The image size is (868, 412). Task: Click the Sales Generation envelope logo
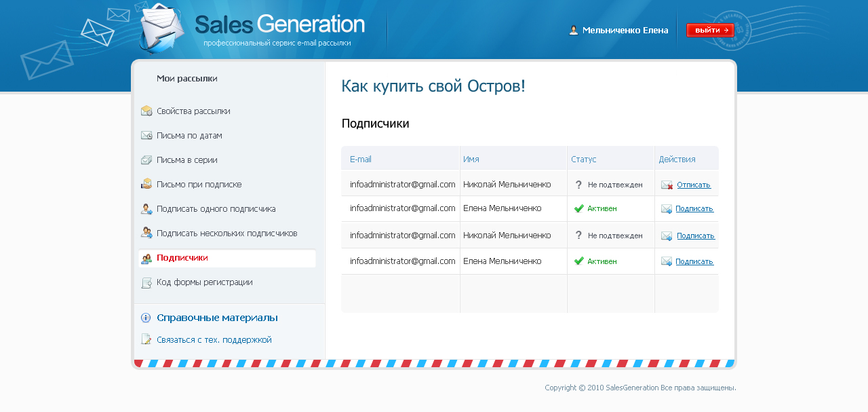click(161, 29)
